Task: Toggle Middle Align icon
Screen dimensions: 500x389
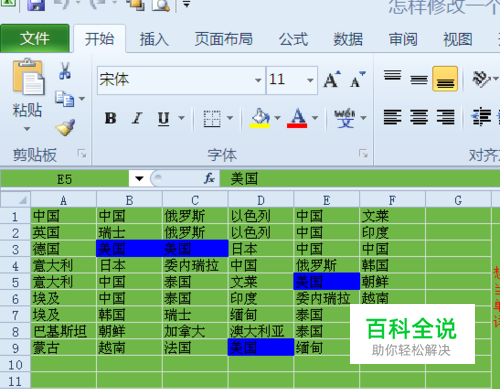Action: click(419, 79)
